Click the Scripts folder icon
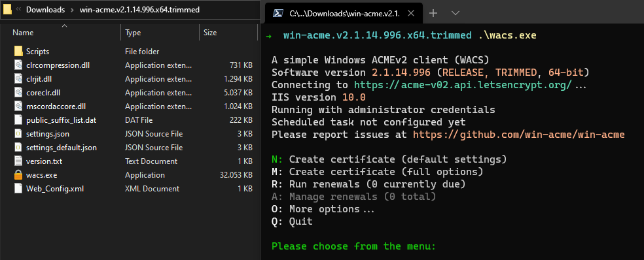The width and height of the screenshot is (644, 260). [18, 51]
